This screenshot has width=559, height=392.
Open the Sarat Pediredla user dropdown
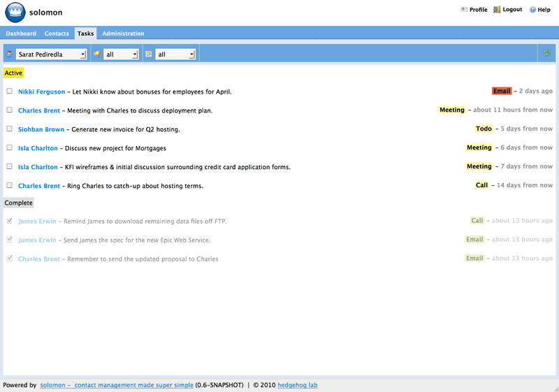51,55
